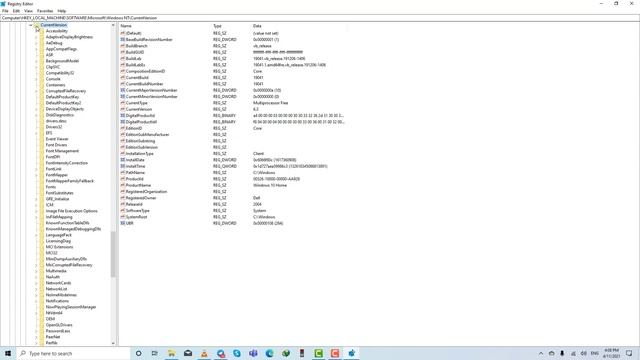Click the folder icon of the Fonts key
The image size is (640, 360).
click(x=42, y=187)
